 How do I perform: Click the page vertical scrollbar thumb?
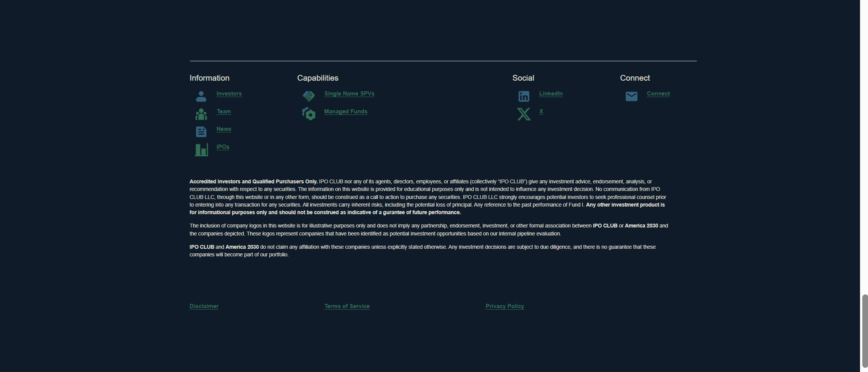865,331
